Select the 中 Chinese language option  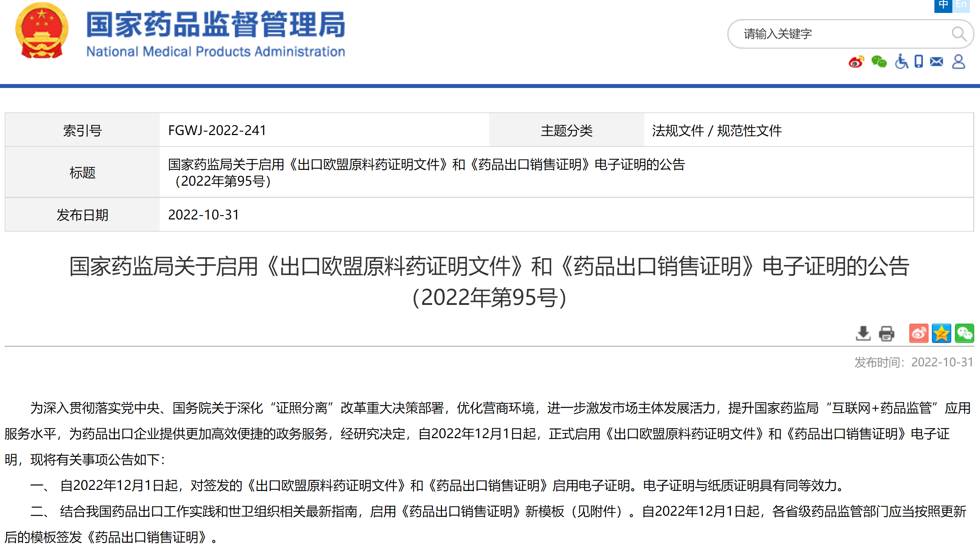pos(943,5)
